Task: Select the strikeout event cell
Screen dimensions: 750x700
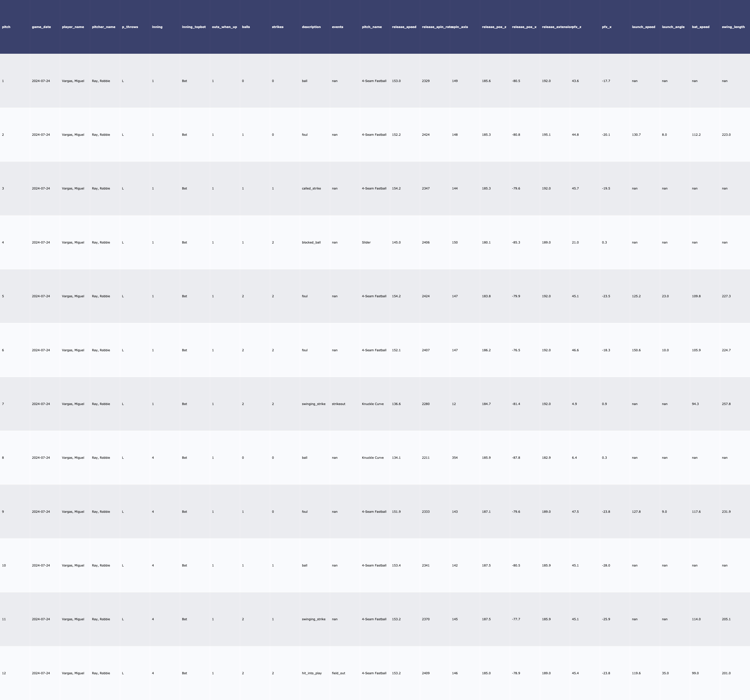Action: [x=338, y=404]
